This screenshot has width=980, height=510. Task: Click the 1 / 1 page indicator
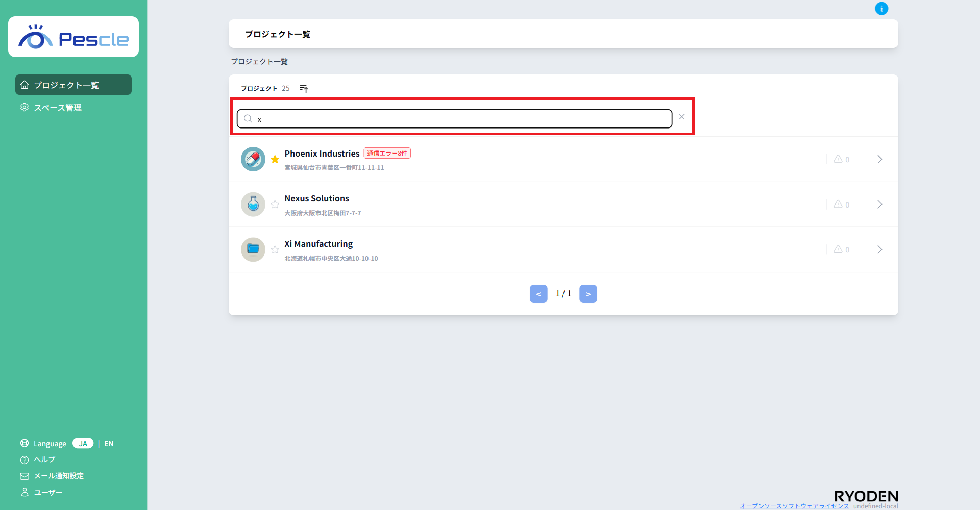point(563,294)
